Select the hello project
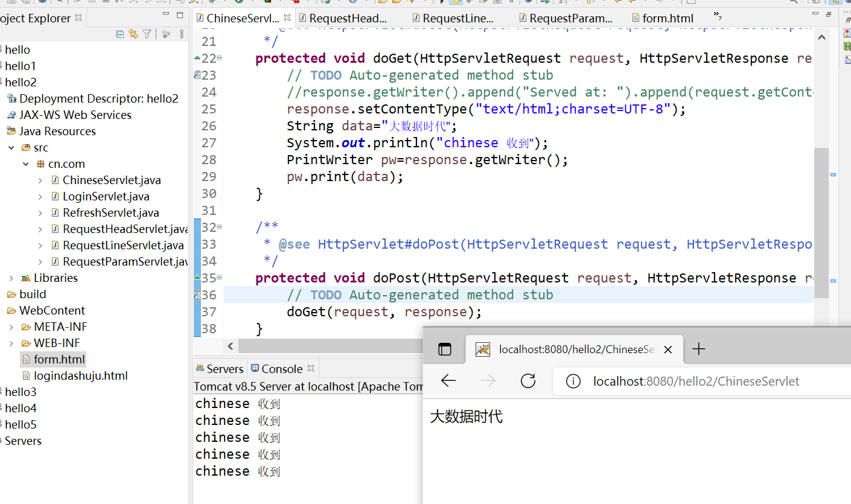This screenshot has height=504, width=851. point(18,49)
